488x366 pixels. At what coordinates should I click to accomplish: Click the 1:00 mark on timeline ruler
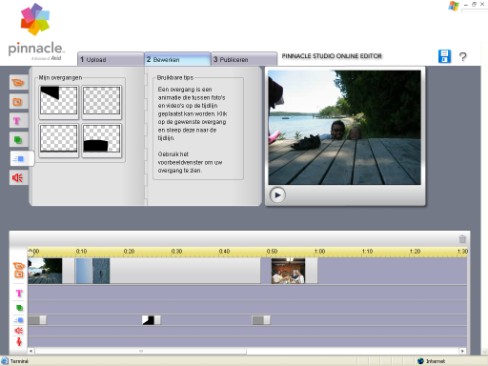320,251
